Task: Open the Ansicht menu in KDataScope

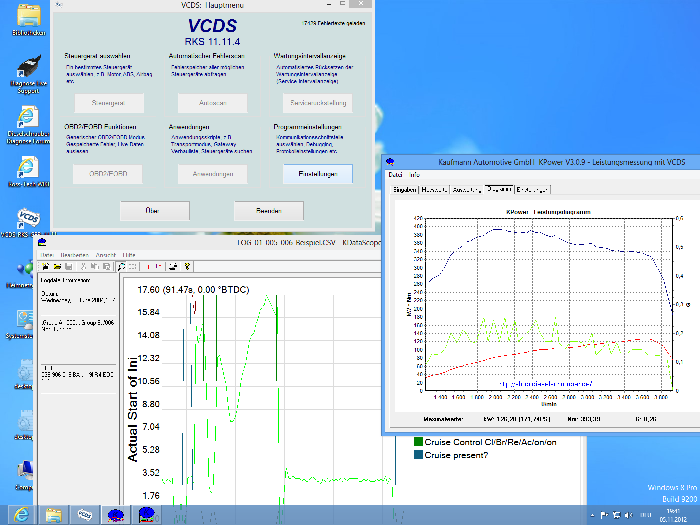Action: tap(106, 255)
